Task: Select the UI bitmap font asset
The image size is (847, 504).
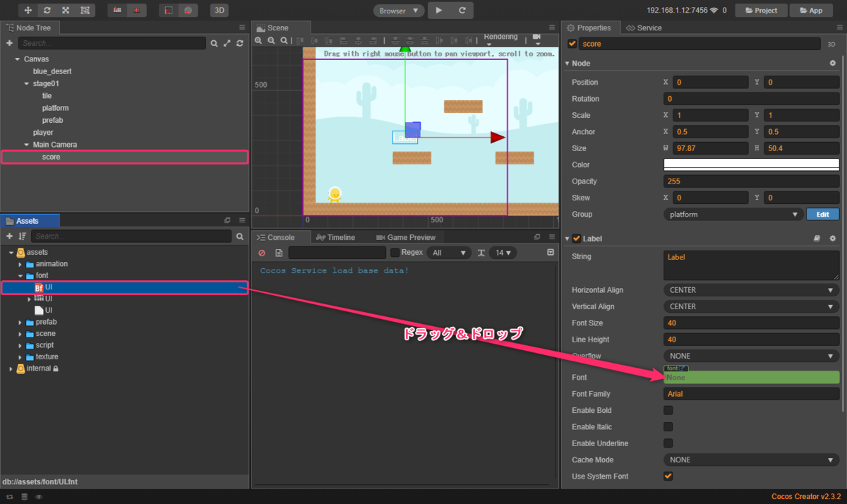Action: point(124,287)
